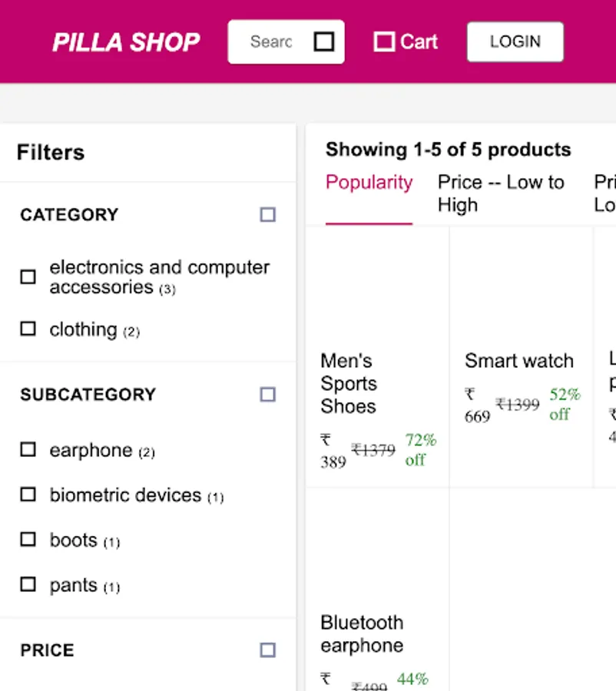
Task: Check the electronics and computer accessories filter
Action: [x=28, y=277]
